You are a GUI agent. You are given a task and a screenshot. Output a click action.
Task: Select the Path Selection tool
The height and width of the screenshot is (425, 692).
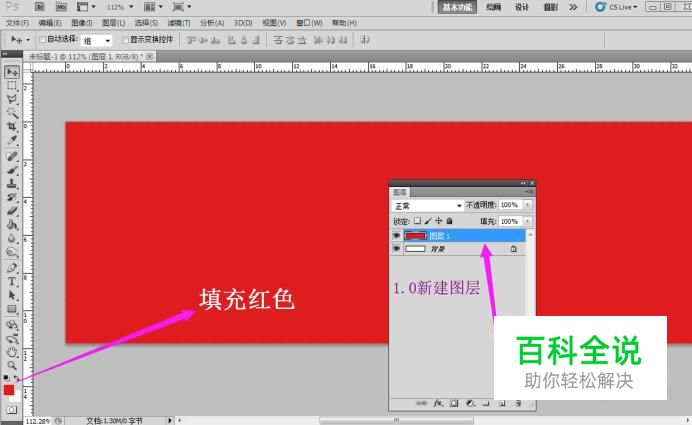12,295
